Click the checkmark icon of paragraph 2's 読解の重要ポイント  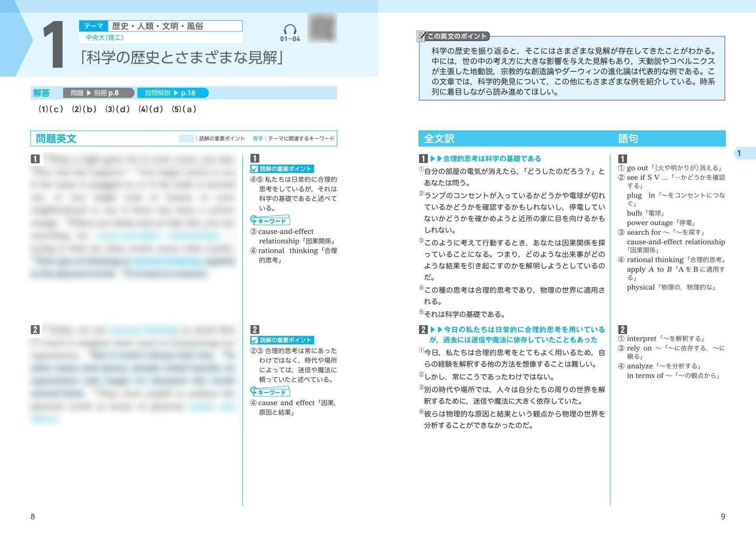pos(255,340)
